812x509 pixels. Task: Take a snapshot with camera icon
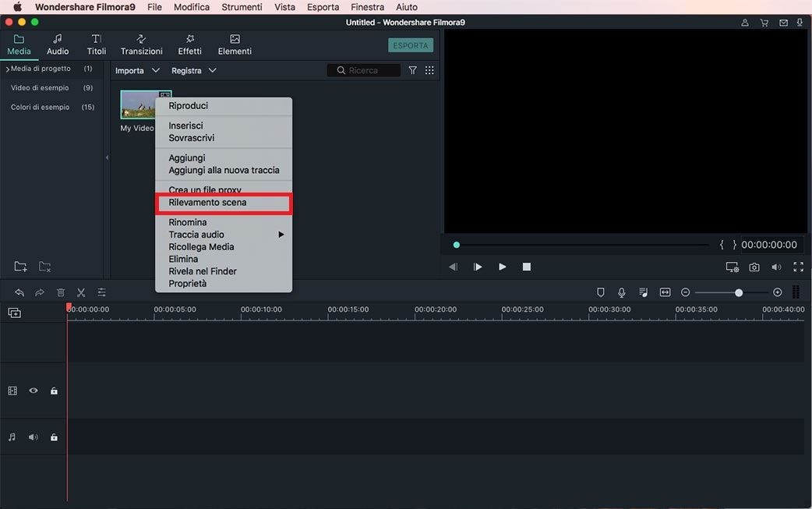pos(754,267)
